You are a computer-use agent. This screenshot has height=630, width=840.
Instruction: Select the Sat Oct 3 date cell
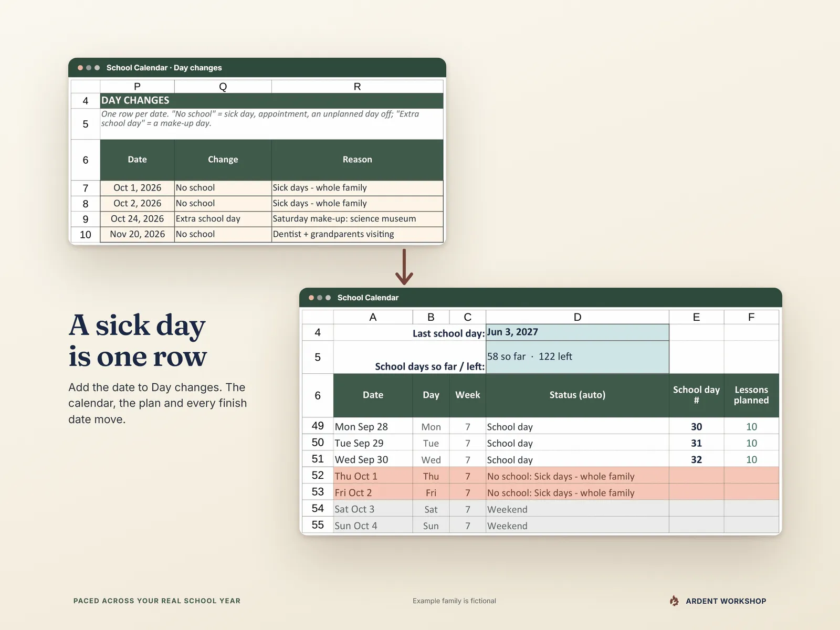point(373,509)
